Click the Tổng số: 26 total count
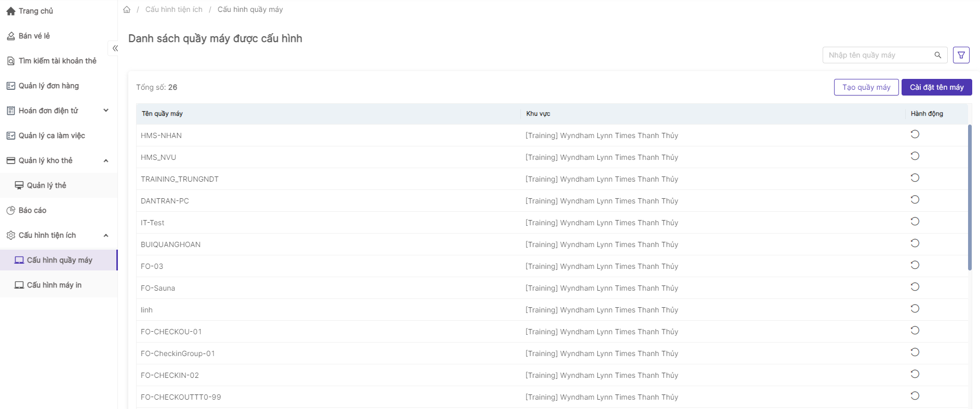980x409 pixels. tap(157, 87)
